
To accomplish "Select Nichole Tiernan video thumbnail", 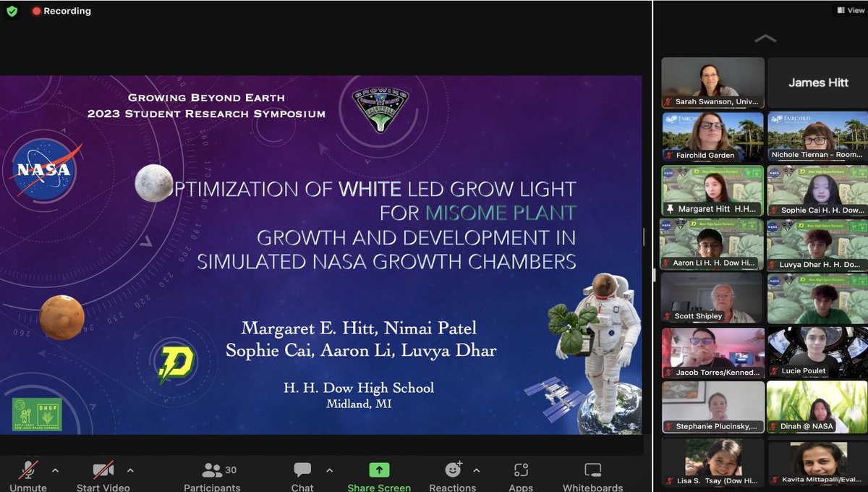I will [x=817, y=136].
